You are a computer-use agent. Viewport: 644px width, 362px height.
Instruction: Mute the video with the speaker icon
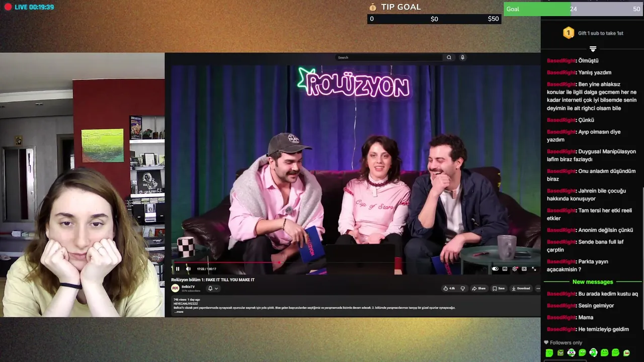188,269
